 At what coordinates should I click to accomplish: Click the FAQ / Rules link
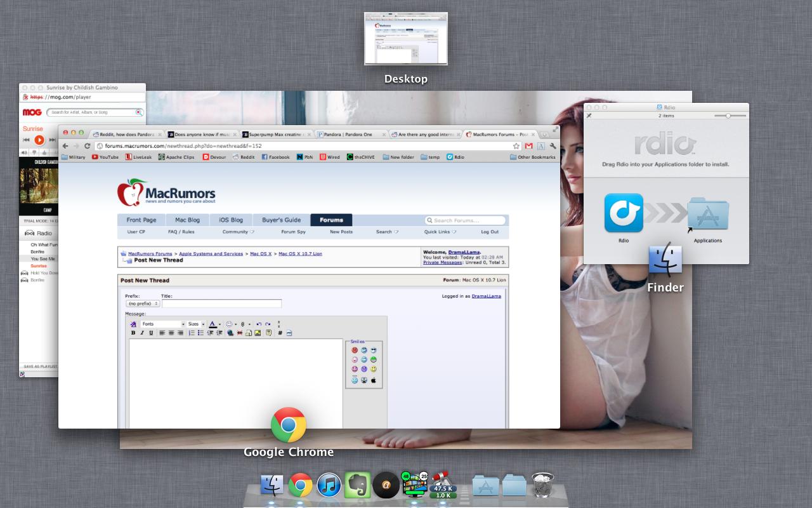pos(181,232)
